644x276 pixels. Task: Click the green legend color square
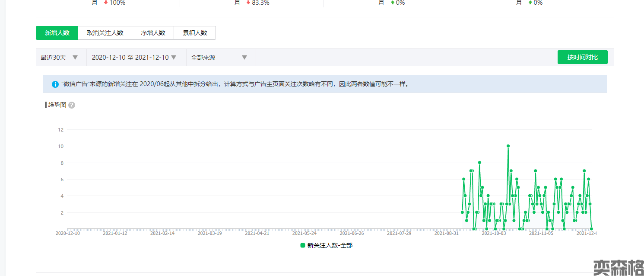click(x=303, y=245)
